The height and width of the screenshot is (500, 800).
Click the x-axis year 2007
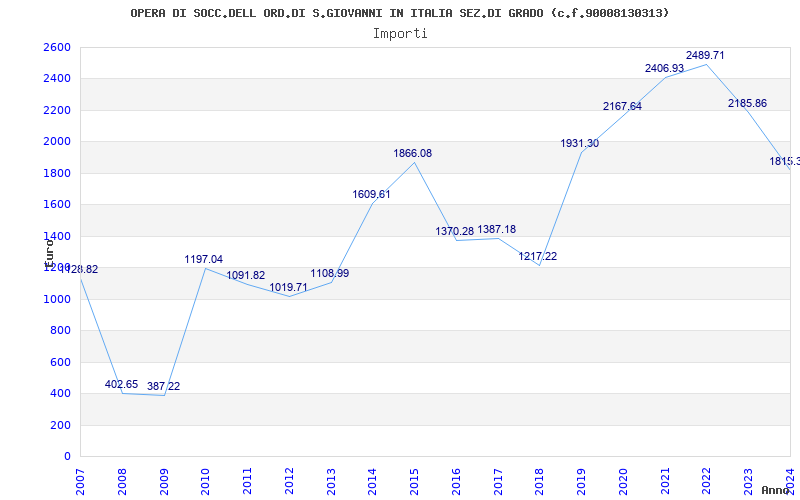coord(80,481)
